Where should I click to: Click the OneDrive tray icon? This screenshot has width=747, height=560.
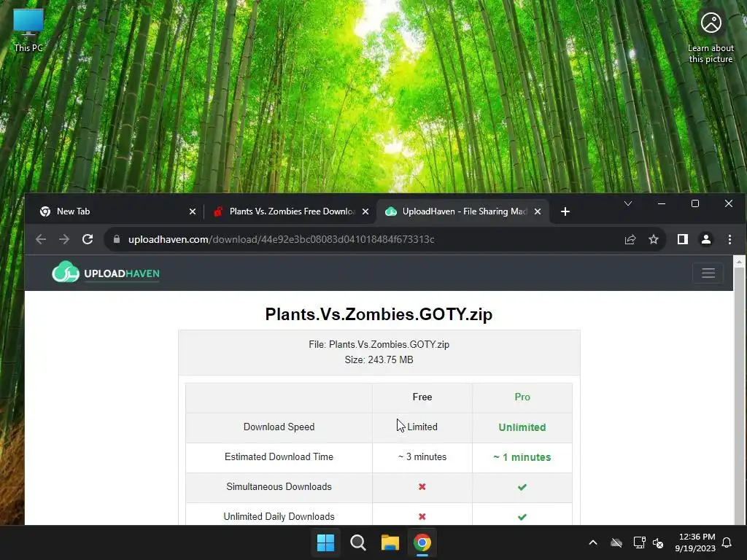pyautogui.click(x=616, y=542)
